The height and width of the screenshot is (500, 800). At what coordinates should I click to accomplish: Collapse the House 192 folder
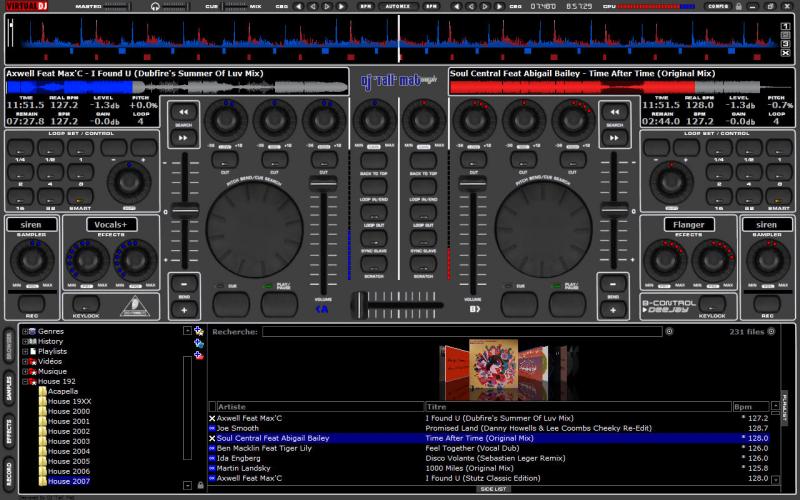pos(25,381)
